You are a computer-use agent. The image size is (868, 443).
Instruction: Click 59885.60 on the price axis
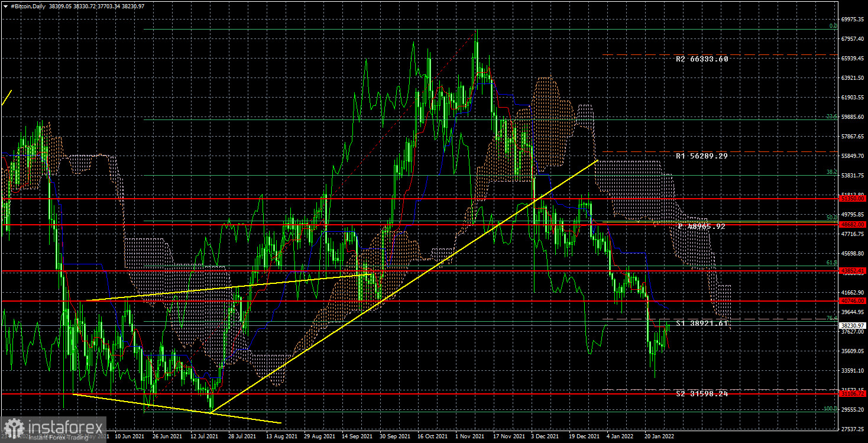coord(853,117)
